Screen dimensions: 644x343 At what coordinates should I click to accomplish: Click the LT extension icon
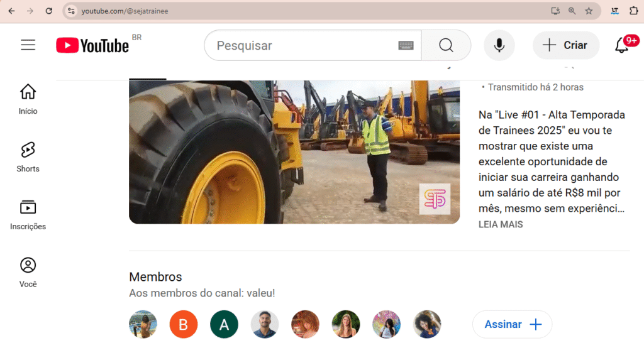[x=615, y=11]
